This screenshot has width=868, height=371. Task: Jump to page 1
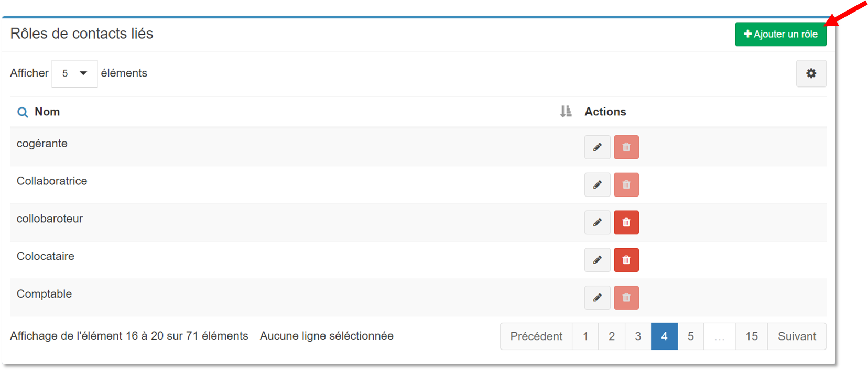[x=585, y=336]
